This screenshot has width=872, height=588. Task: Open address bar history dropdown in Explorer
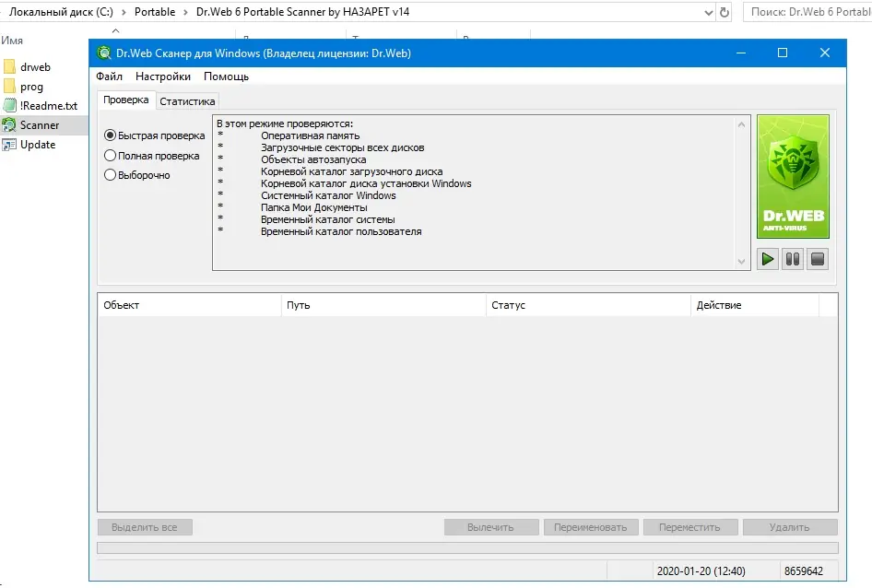709,12
